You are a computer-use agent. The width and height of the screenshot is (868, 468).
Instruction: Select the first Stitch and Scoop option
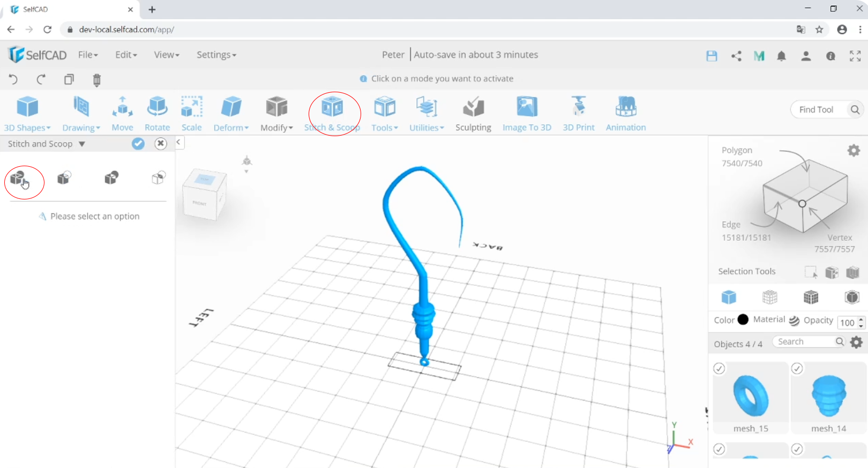tap(18, 177)
